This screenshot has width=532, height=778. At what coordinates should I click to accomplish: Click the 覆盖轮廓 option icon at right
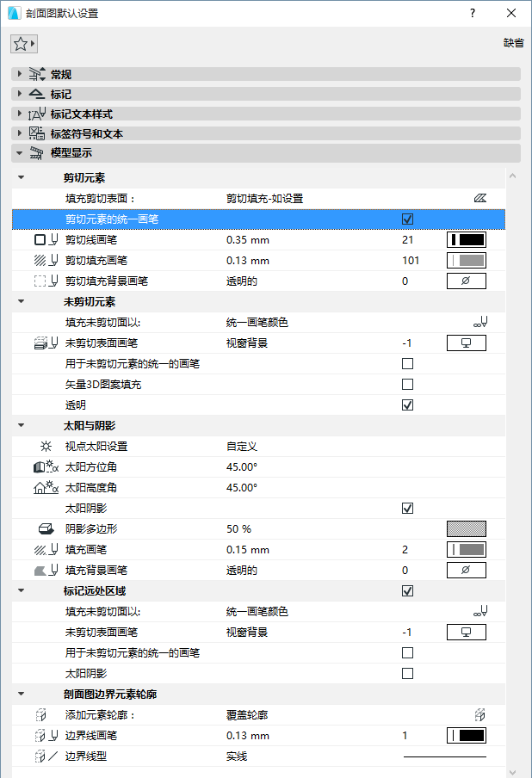pyautogui.click(x=479, y=715)
